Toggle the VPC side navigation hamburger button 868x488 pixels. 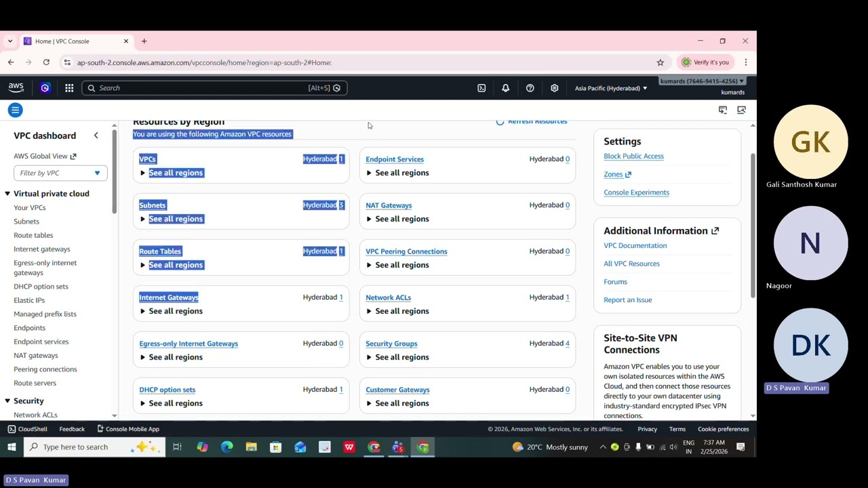tap(15, 110)
